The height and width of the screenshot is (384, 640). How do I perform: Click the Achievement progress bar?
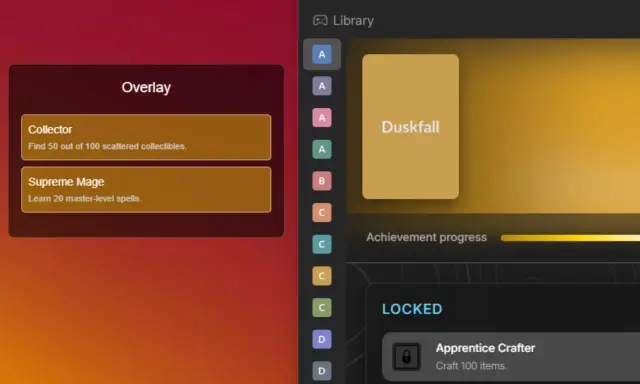[x=570, y=238]
